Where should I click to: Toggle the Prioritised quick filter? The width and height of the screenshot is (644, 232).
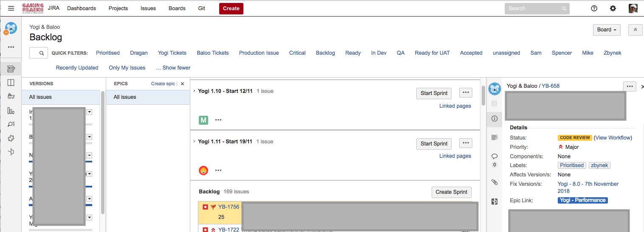click(108, 53)
